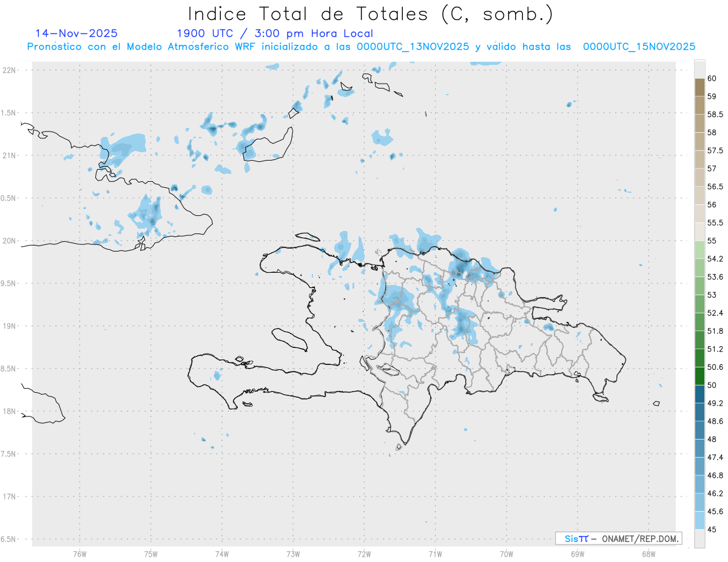The width and height of the screenshot is (728, 562).
Task: Click the "50.6" colorbar label
Action: [715, 367]
